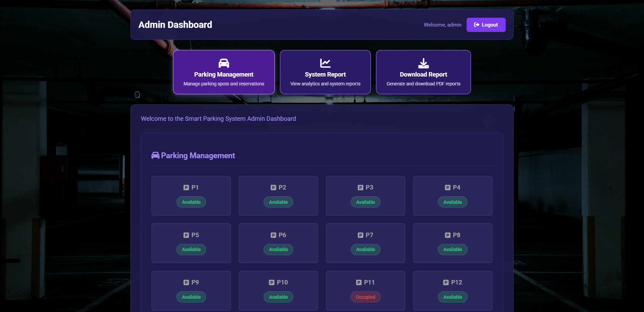The image size is (644, 312).
Task: Click the Occupied status badge on P11
Action: (365, 297)
